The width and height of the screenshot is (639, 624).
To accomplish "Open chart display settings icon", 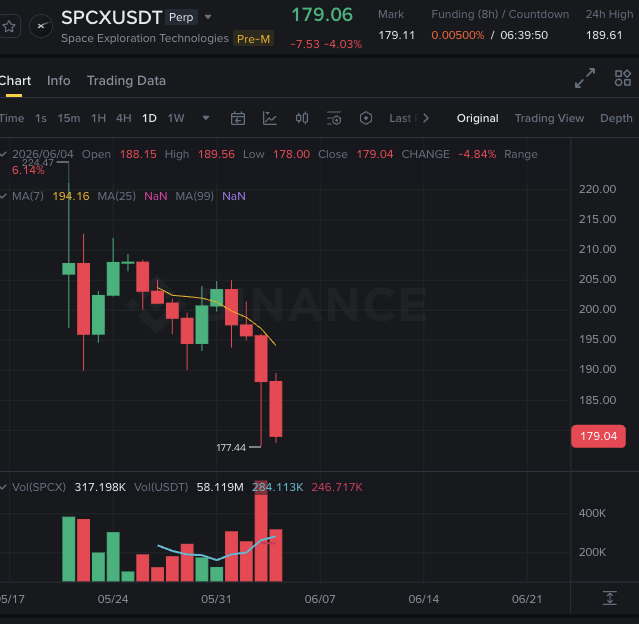I will (x=334, y=118).
